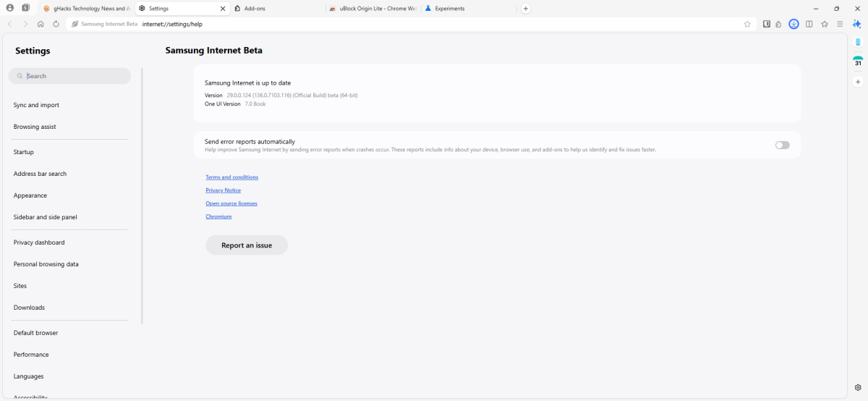This screenshot has width=868, height=401.
Task: Open the tab manager icon beside the profile
Action: point(26,8)
